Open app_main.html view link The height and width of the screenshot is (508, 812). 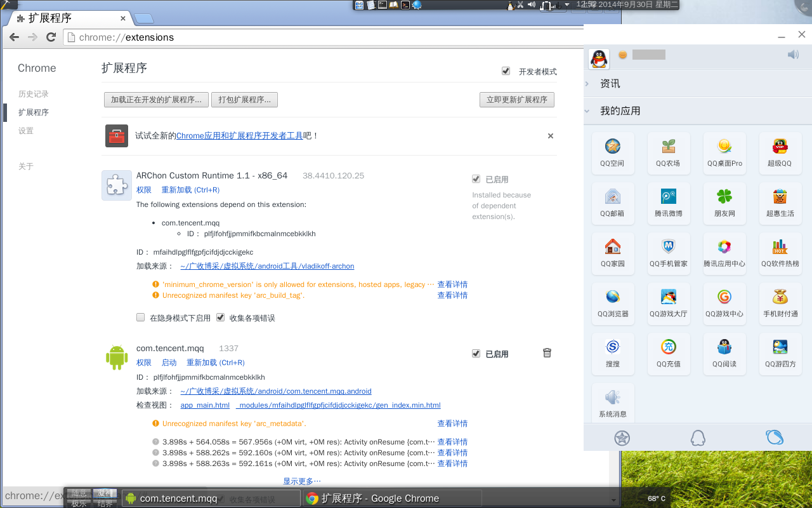coord(205,405)
